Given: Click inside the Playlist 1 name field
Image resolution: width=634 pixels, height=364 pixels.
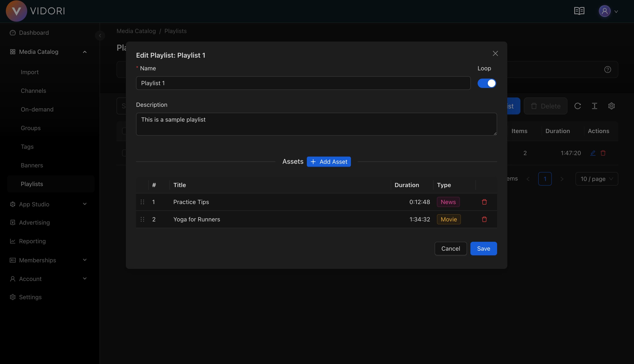Looking at the screenshot, I should point(303,83).
